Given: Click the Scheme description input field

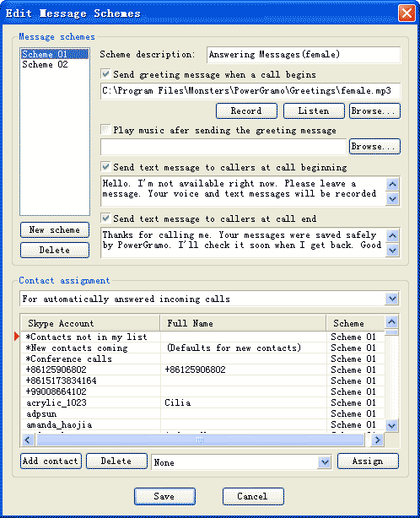Looking at the screenshot, I should 304,55.
